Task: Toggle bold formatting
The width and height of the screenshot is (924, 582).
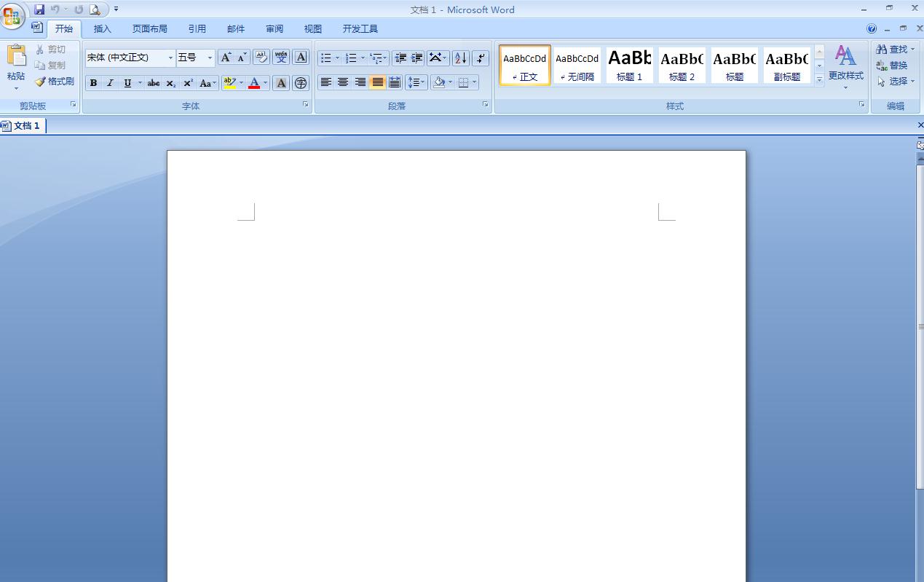Action: pos(93,83)
